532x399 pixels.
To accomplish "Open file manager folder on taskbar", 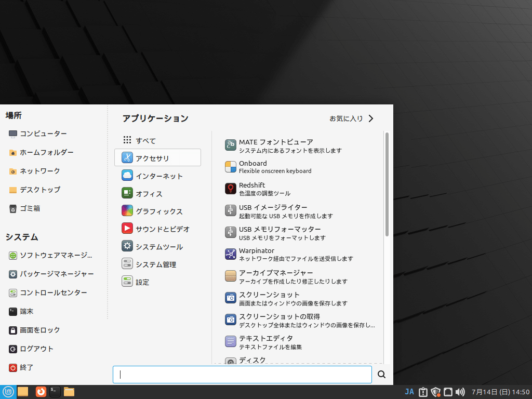I will [x=69, y=392].
